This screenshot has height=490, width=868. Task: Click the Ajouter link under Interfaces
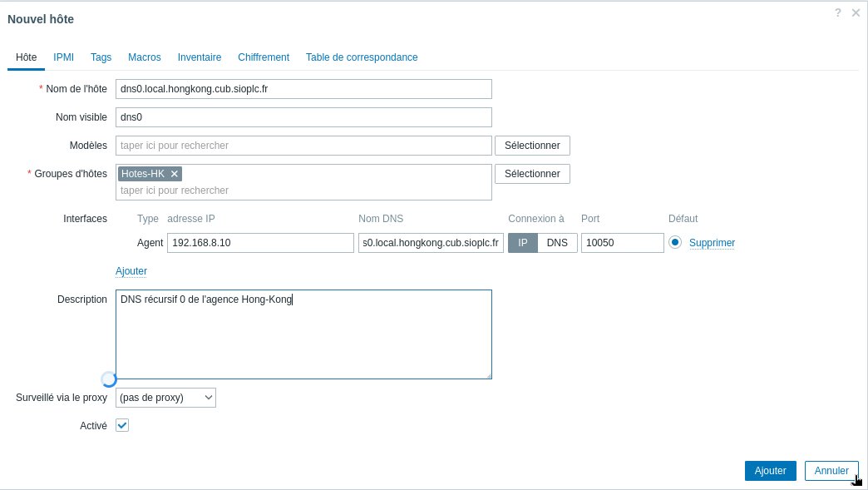131,271
